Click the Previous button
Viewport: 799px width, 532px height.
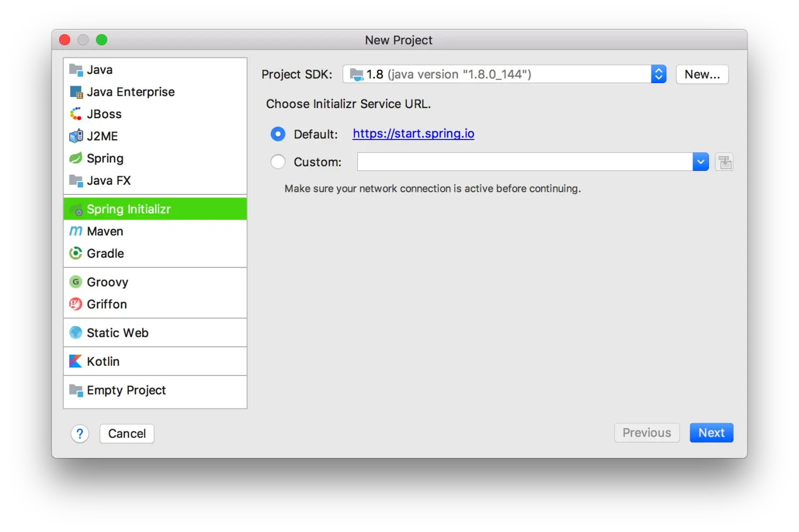647,433
